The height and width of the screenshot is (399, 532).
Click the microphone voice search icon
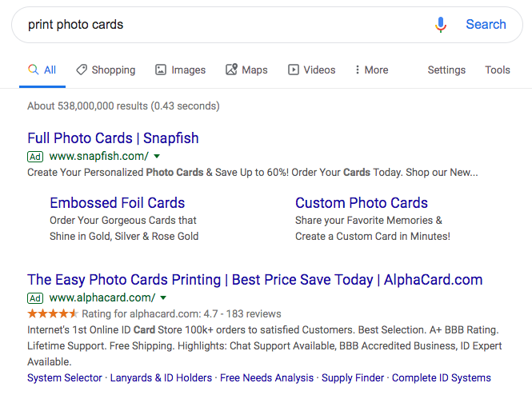click(x=440, y=25)
